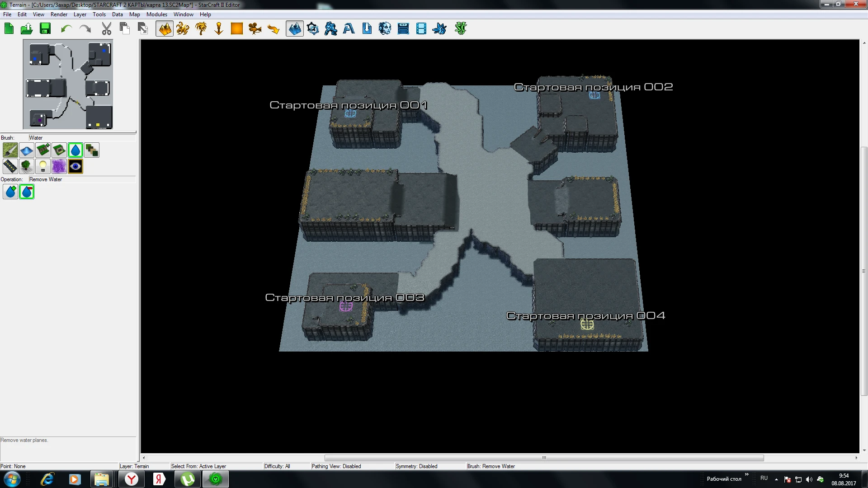Select the Terrain layer mountain icon

[x=165, y=29]
